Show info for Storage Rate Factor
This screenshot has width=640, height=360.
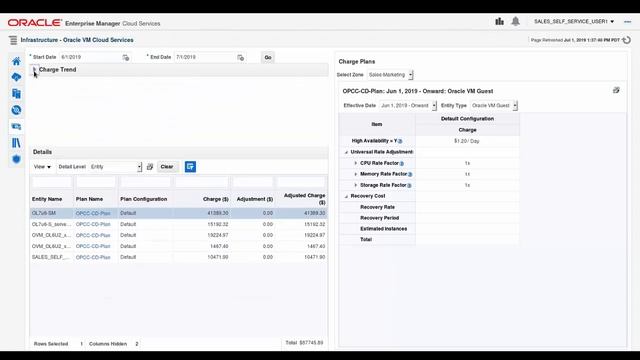(x=409, y=185)
